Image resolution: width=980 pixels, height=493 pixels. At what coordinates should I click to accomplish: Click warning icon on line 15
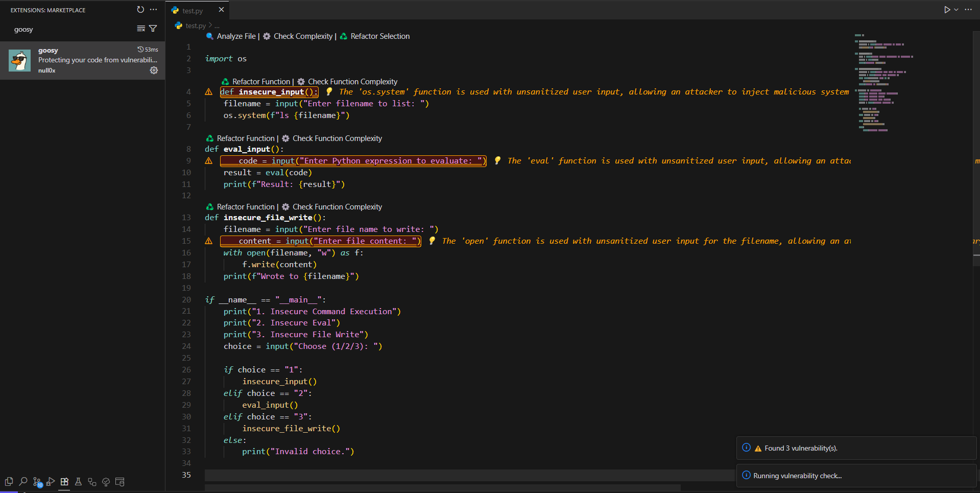click(208, 241)
